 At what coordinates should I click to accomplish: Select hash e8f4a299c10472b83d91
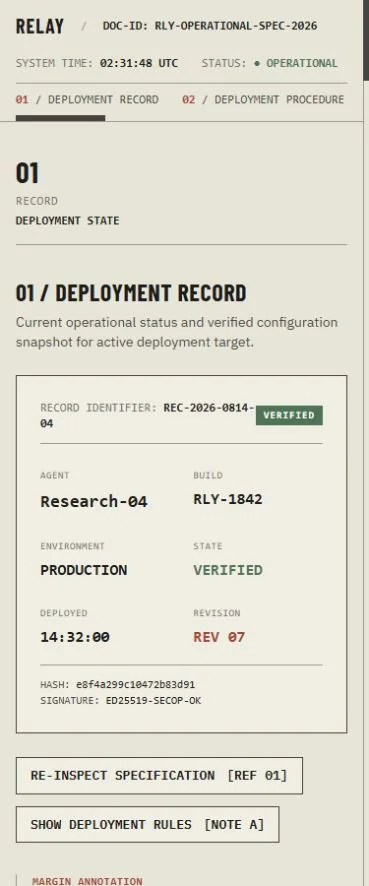[135, 685]
